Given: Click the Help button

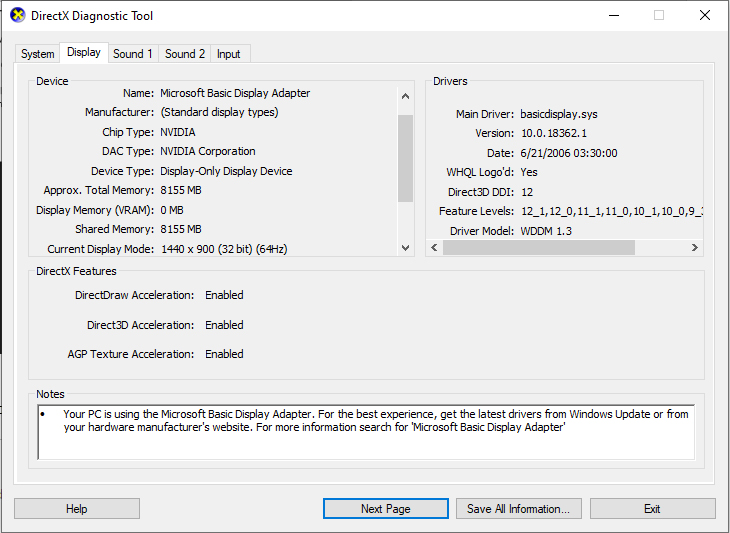Looking at the screenshot, I should tap(77, 508).
